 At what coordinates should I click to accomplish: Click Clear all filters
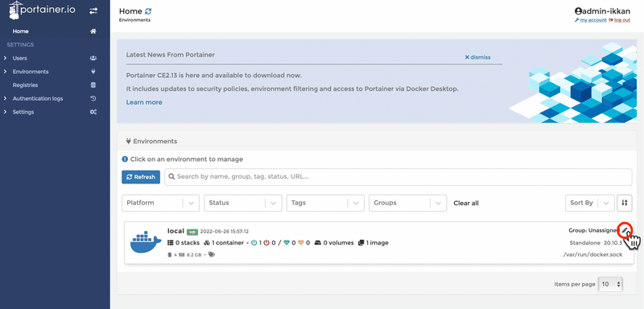[466, 203]
